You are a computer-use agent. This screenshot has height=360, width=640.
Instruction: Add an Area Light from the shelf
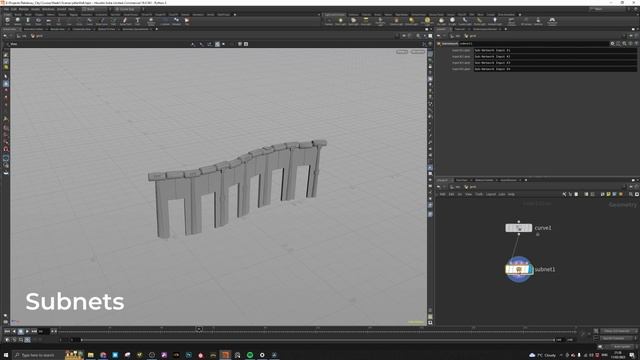coord(366,21)
